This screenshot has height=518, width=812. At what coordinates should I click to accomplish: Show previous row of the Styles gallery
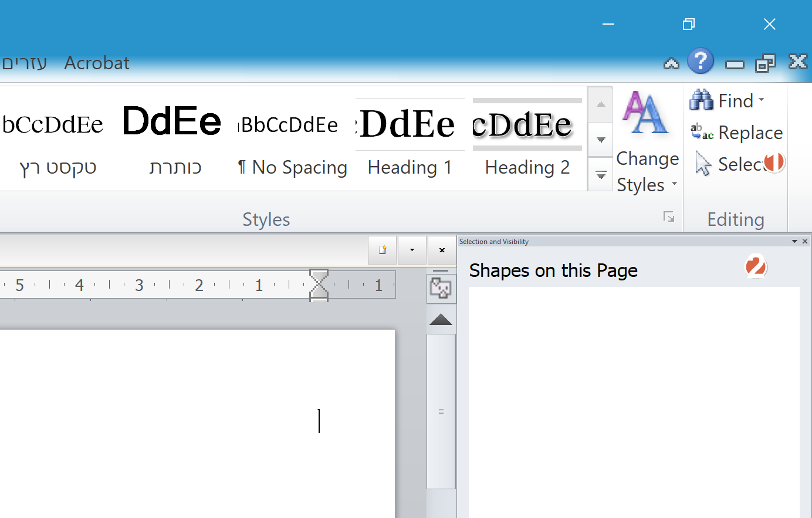tap(601, 105)
